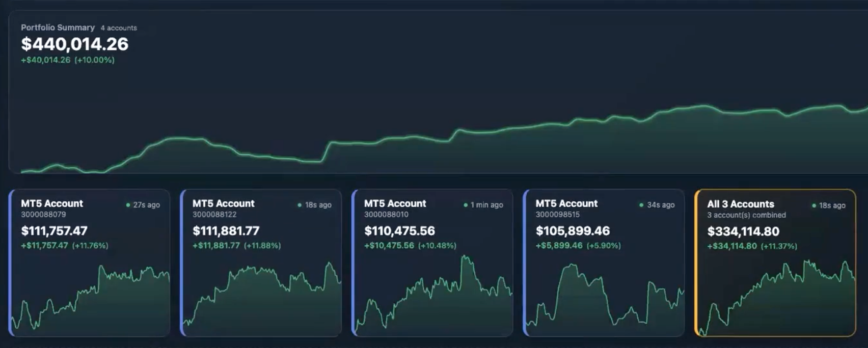868x348 pixels.
Task: Click the '4 accounts' label
Action: pyautogui.click(x=119, y=28)
